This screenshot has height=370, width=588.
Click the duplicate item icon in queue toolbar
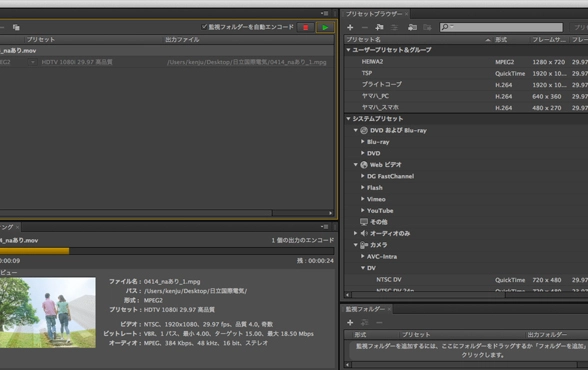click(x=16, y=27)
